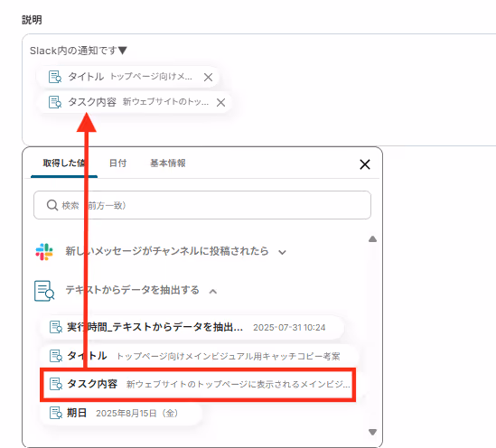This screenshot has height=448, width=496.
Task: Remove the タスク内容 chip from description
Action: (220, 102)
